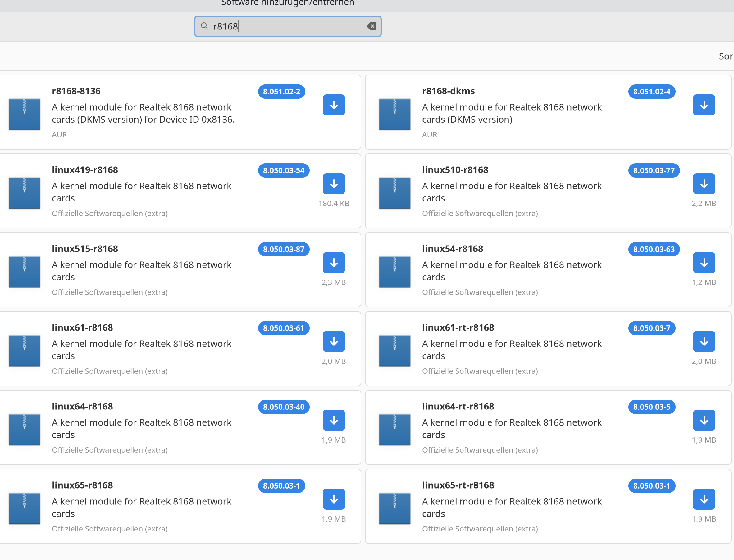
Task: Click the linux61-rt-r8168 package archive icon
Action: pos(394,351)
